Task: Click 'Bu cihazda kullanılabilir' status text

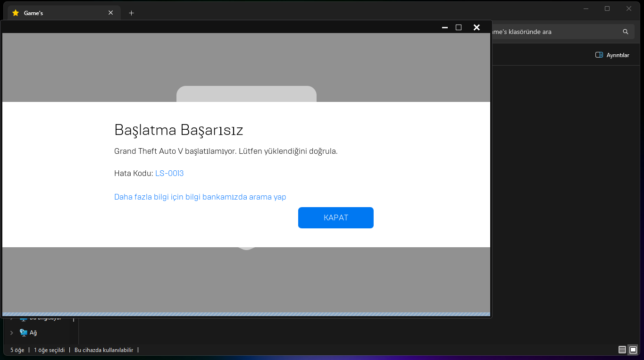Action: click(x=104, y=350)
